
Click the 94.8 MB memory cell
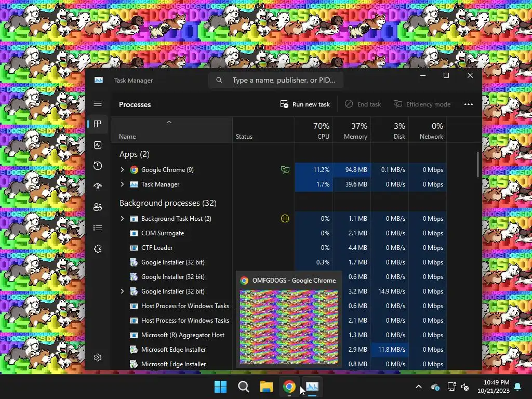click(x=352, y=170)
